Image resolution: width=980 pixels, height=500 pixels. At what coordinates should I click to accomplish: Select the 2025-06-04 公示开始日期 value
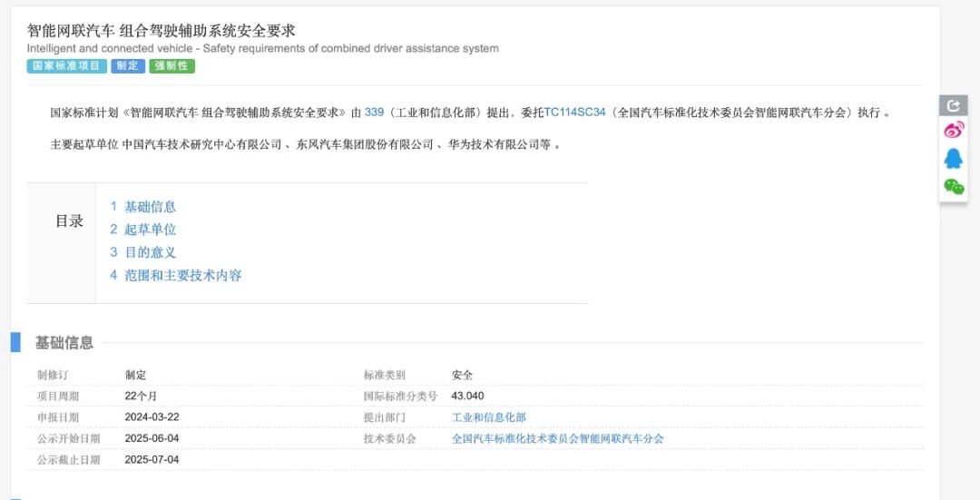click(152, 439)
